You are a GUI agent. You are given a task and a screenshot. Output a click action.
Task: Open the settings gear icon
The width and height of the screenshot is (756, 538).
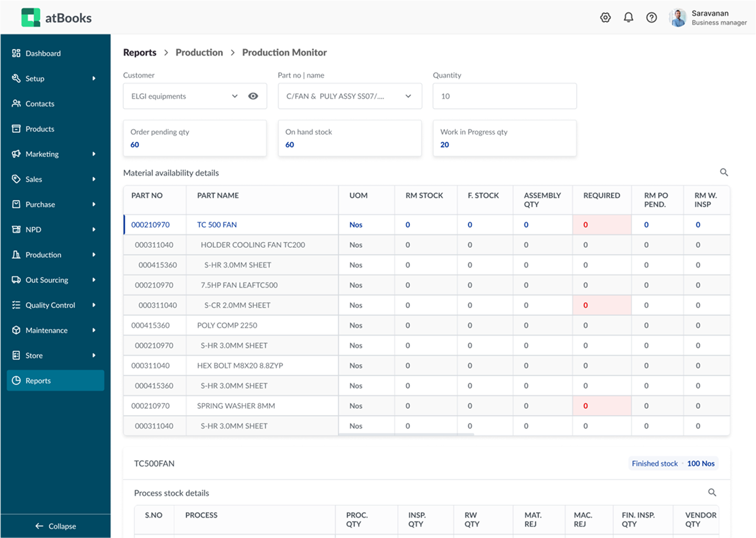(605, 17)
